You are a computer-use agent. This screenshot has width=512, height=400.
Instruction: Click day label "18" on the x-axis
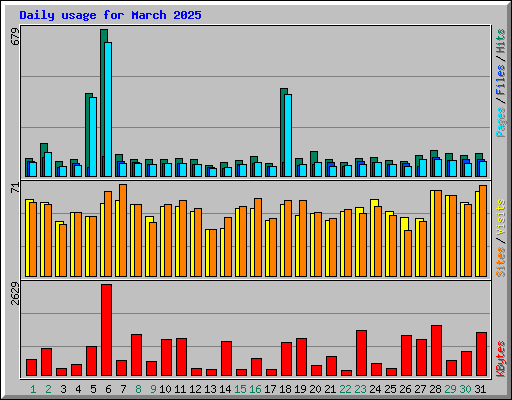[285, 389]
